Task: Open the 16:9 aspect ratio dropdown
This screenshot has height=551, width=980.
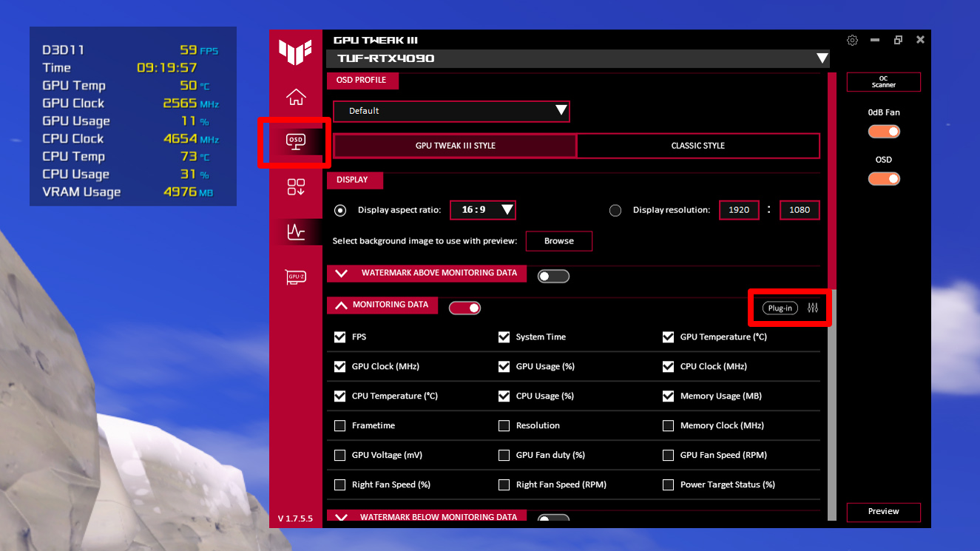Action: tap(482, 210)
